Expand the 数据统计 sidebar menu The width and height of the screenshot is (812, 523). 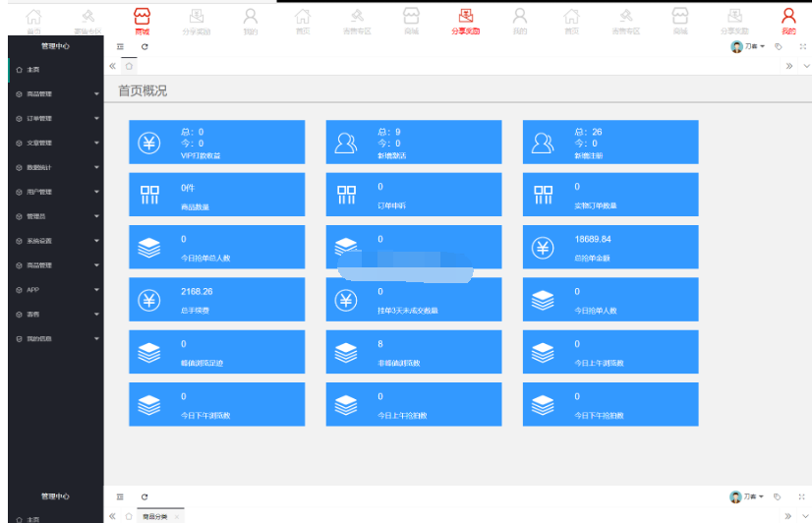click(54, 168)
